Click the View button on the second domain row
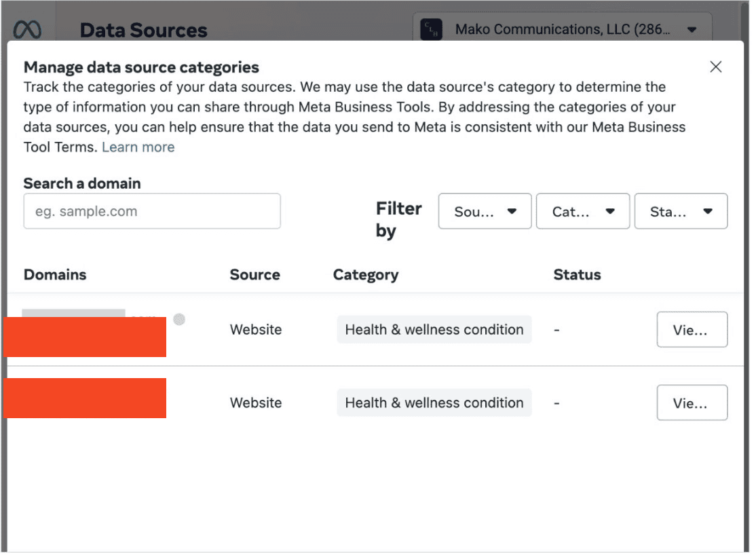756x558 pixels. coord(692,403)
